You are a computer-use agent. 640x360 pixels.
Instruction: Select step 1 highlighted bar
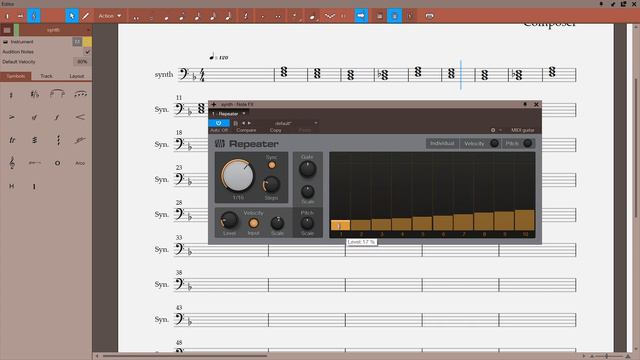point(340,225)
